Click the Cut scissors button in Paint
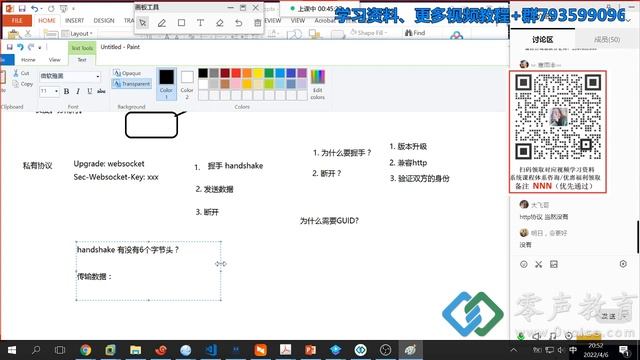The image size is (640, 360). (x=21, y=73)
